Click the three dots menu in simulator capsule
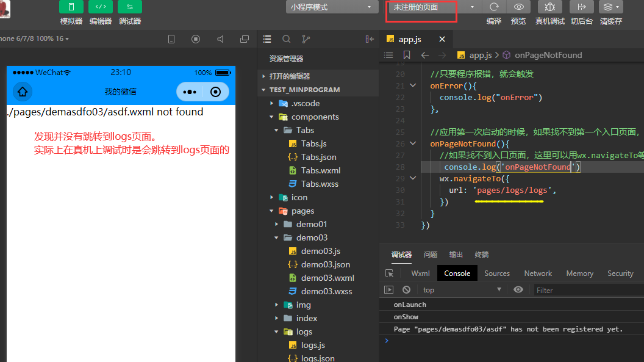This screenshot has width=644, height=362. tap(189, 92)
